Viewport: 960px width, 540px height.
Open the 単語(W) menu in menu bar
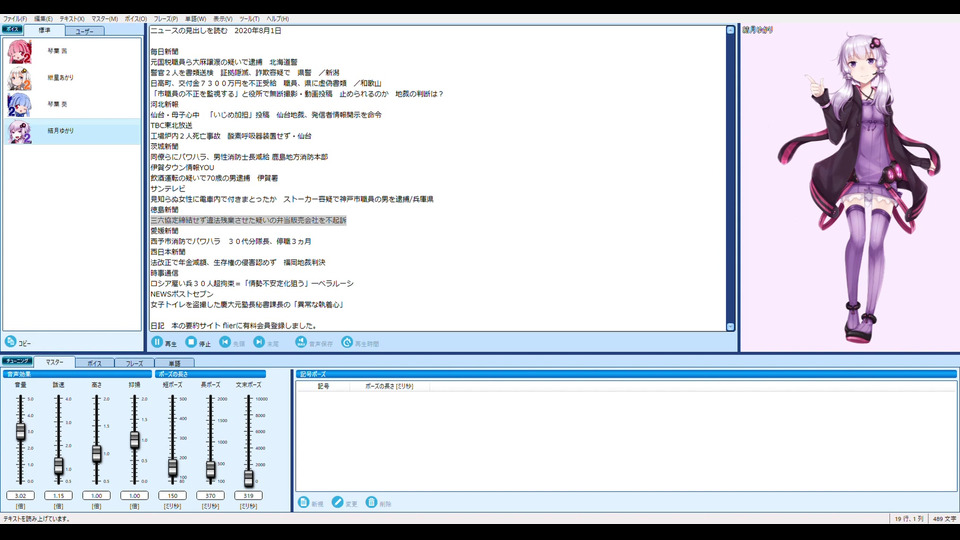(x=195, y=19)
